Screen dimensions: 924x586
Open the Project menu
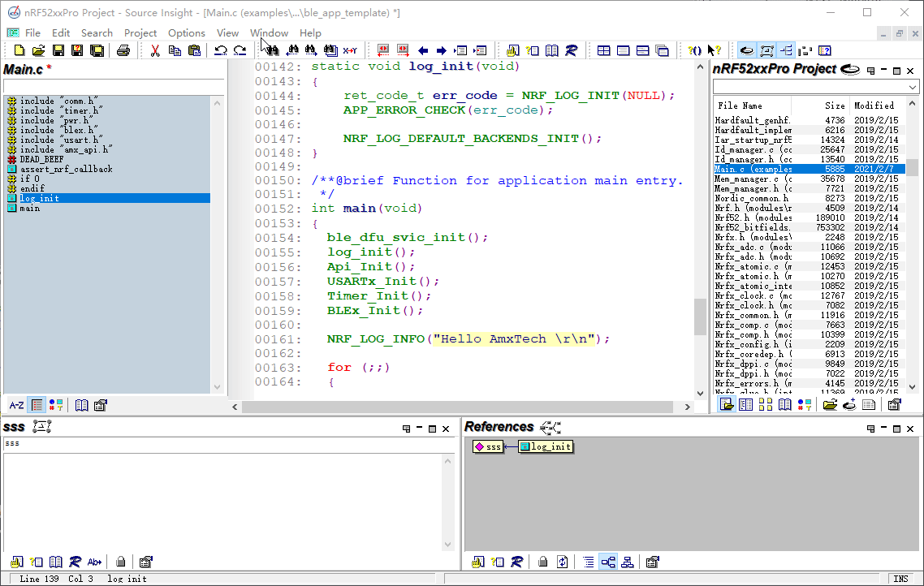[140, 33]
